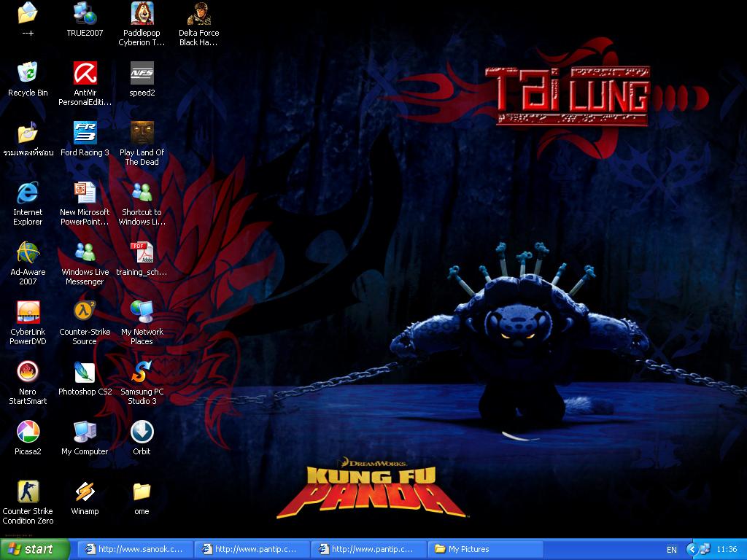Launch the TRUE2007 desktop shortcut
747x560 pixels.
pyautogui.click(x=85, y=13)
